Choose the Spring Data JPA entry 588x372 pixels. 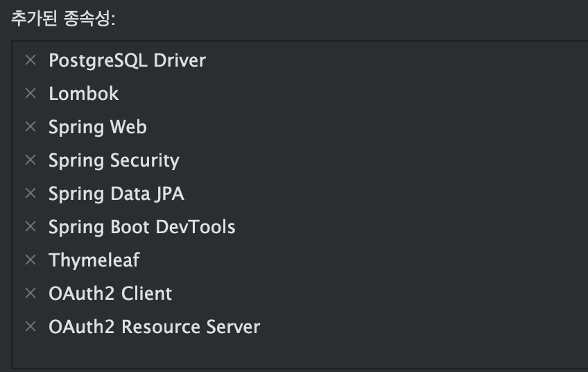(116, 194)
